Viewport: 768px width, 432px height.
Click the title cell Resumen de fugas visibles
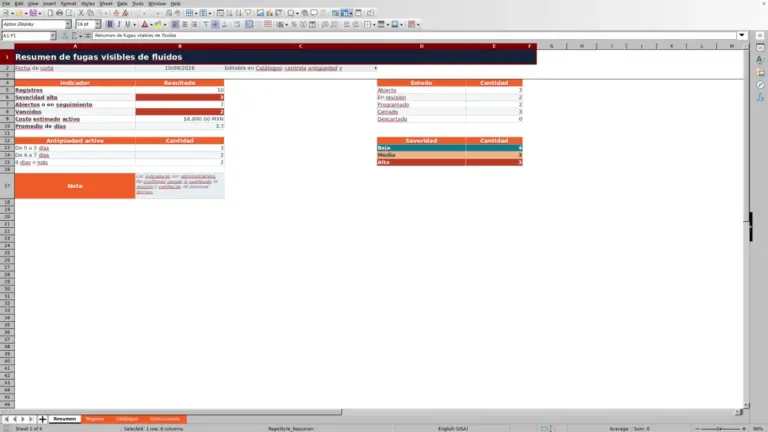pyautogui.click(x=275, y=57)
